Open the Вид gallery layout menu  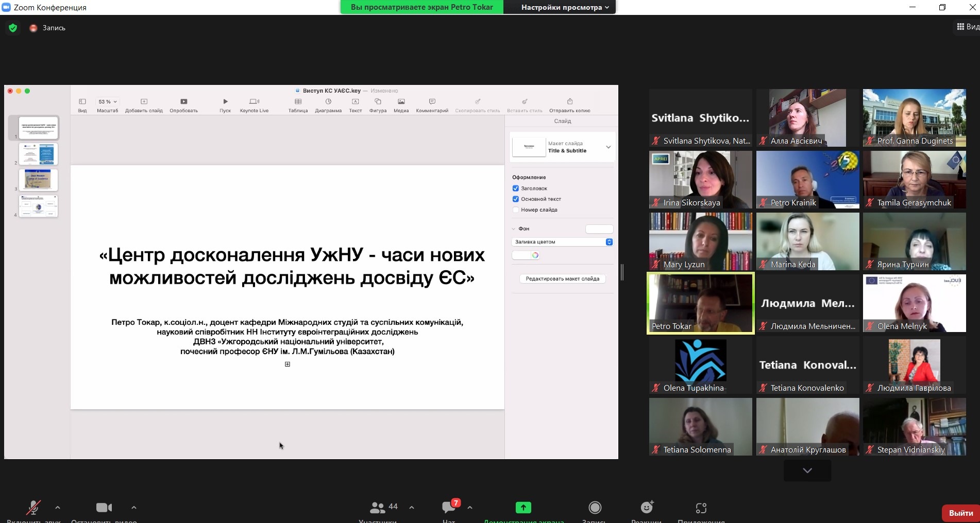click(967, 27)
